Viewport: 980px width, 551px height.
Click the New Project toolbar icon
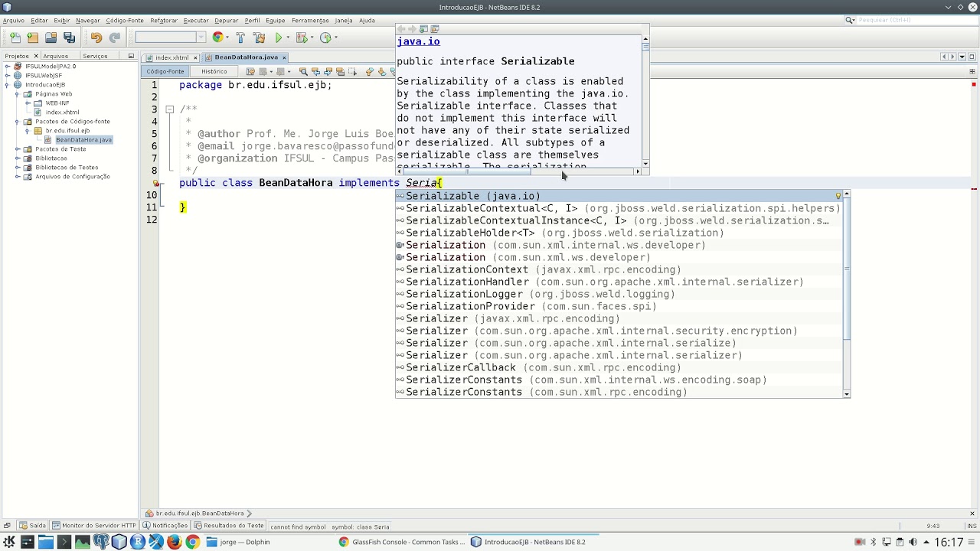[32, 37]
